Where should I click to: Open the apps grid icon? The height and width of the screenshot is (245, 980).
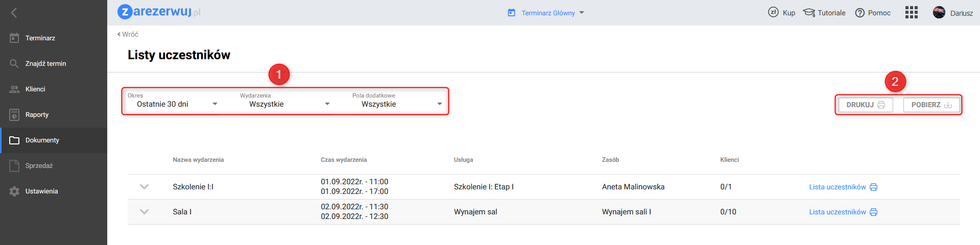pyautogui.click(x=911, y=13)
